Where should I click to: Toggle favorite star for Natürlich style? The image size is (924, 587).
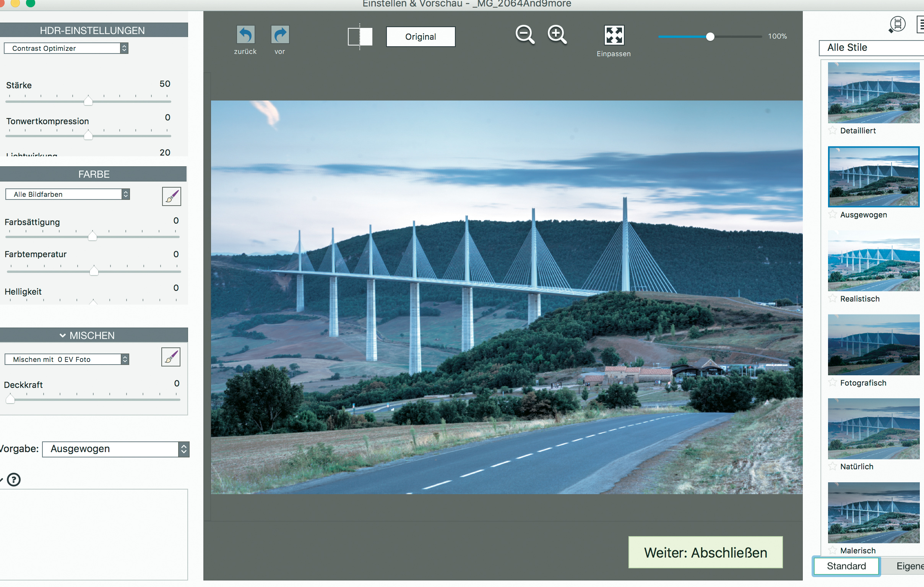(x=832, y=467)
